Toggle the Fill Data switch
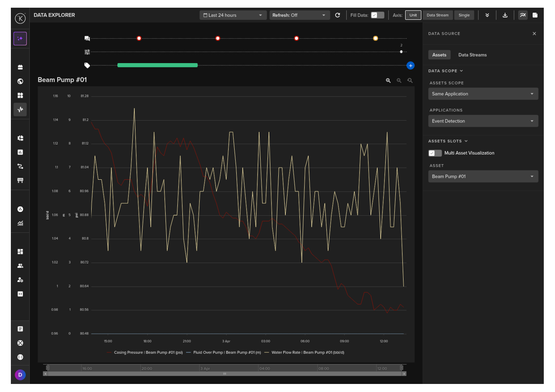 pos(377,15)
